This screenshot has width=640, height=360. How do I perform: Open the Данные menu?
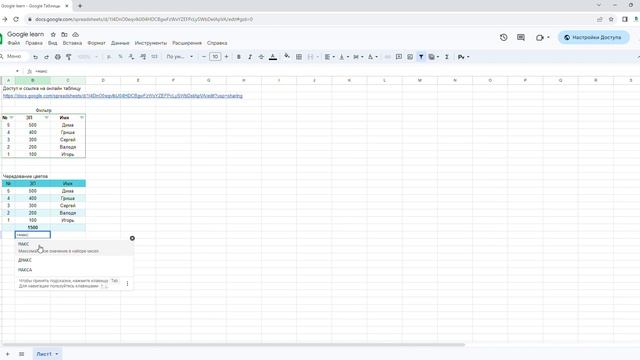pyautogui.click(x=120, y=43)
